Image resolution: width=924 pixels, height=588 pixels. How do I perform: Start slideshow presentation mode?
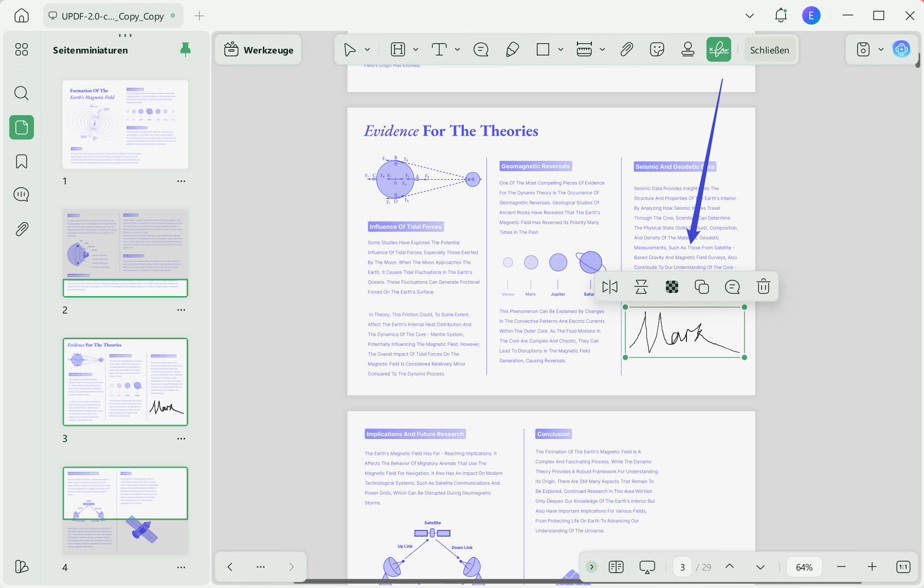tap(647, 567)
